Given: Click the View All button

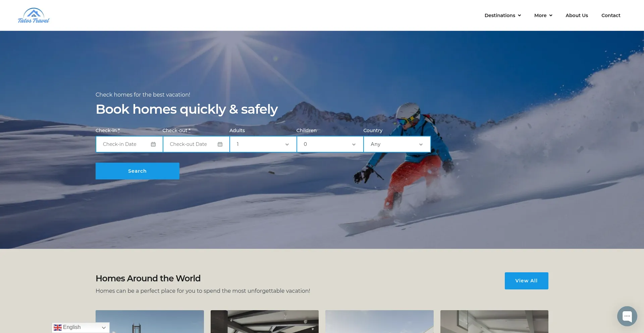Looking at the screenshot, I should (x=526, y=281).
